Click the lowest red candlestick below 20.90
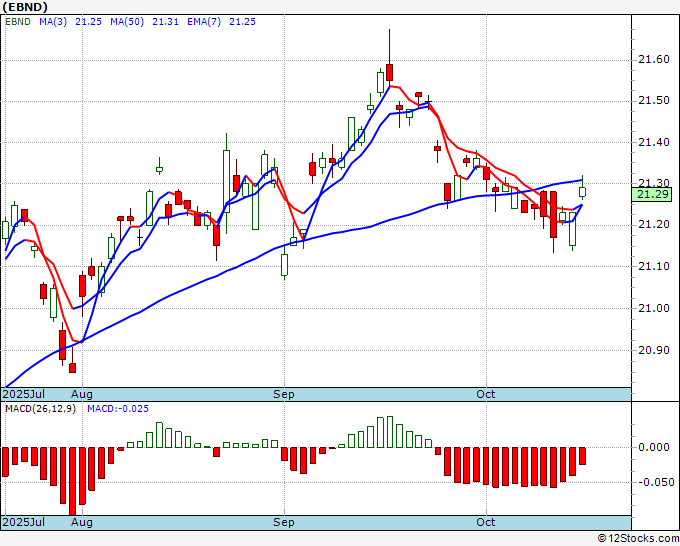 click(x=72, y=368)
